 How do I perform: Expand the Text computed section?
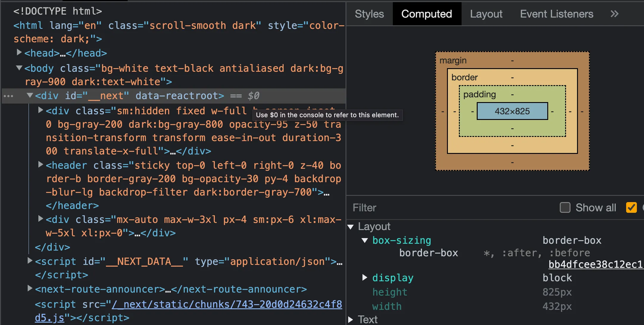click(351, 320)
